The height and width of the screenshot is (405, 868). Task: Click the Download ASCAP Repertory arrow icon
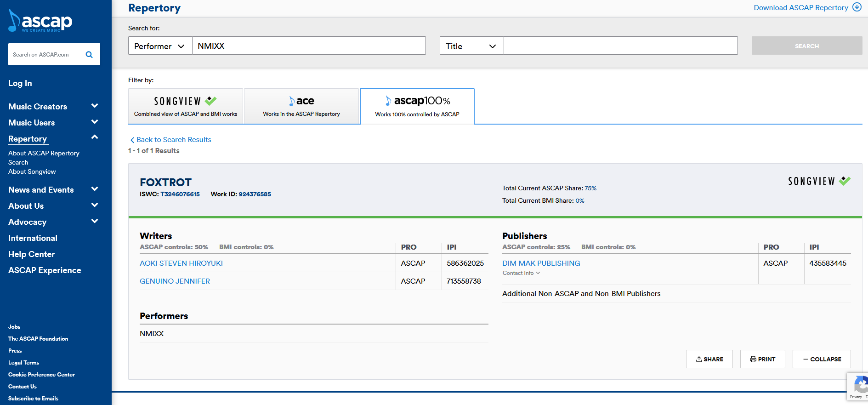(x=857, y=7)
